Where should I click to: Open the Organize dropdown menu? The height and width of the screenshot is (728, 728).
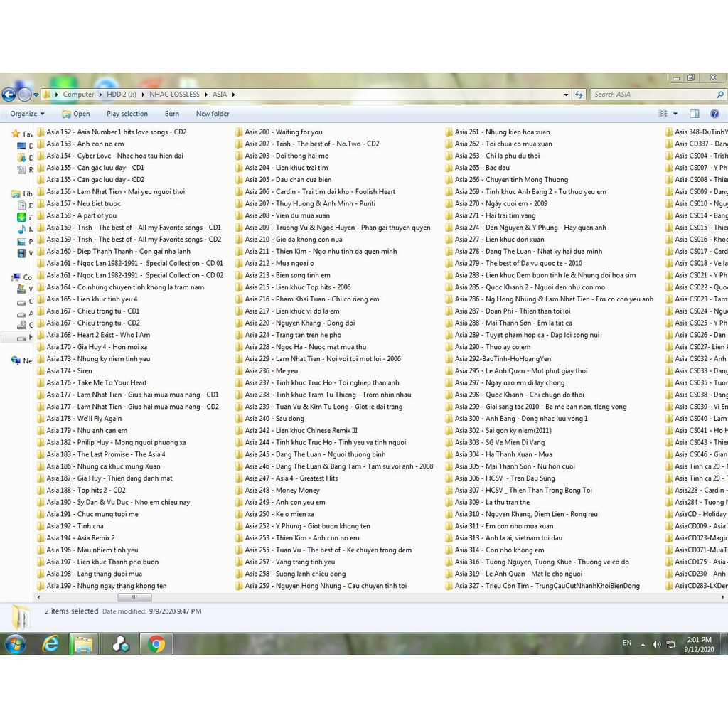point(27,114)
